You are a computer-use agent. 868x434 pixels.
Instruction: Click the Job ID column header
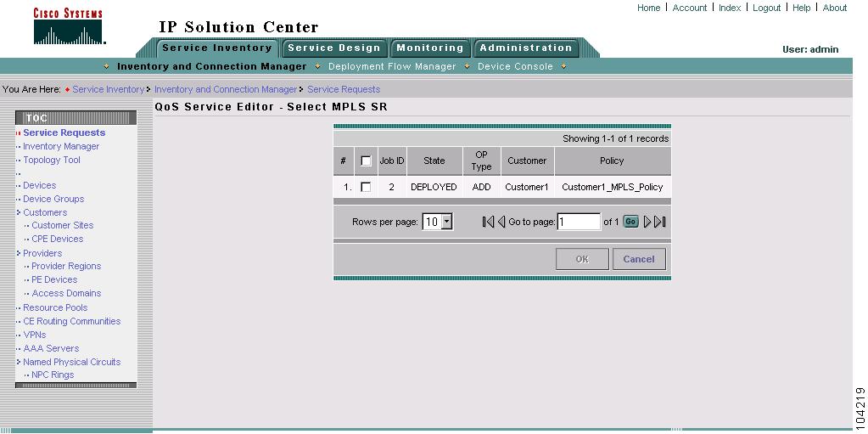click(x=392, y=161)
